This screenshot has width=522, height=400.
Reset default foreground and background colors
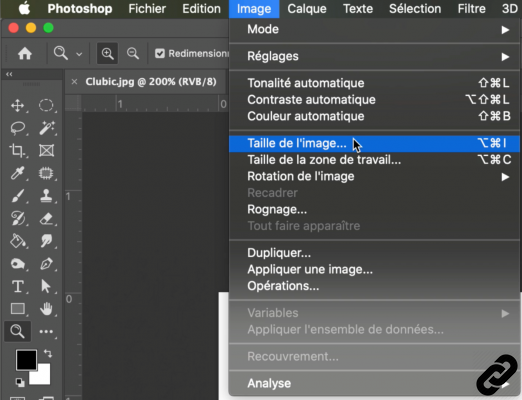click(20, 382)
